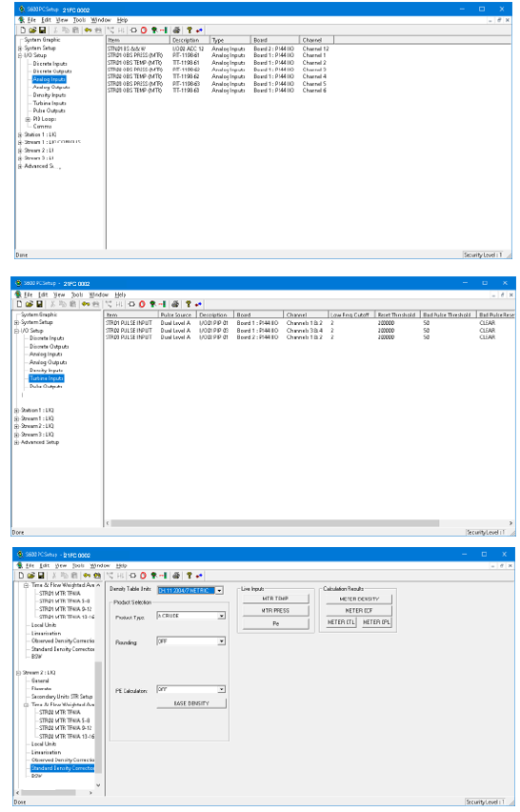Click Save icon in the bottom window toolbar
Viewport: 520px width, 812px height.
39,576
